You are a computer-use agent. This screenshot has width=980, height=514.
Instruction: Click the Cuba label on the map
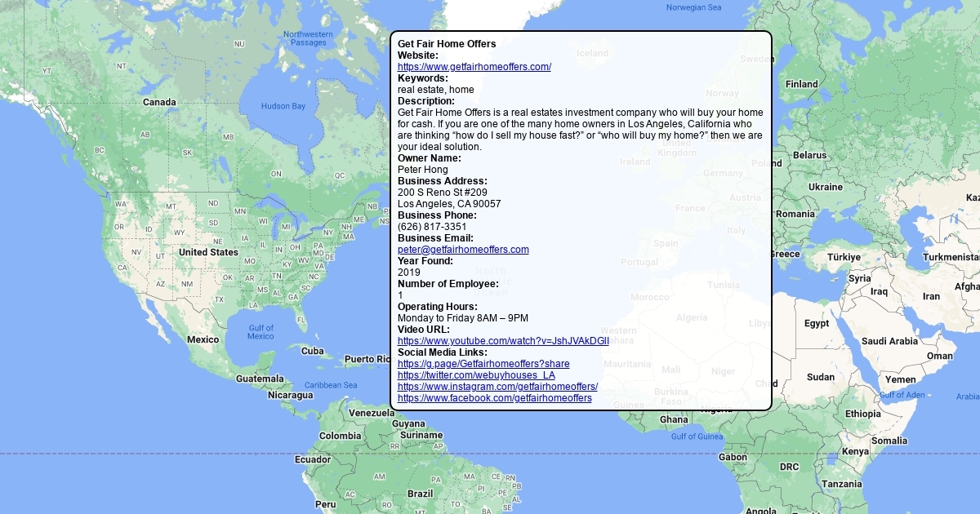(312, 351)
